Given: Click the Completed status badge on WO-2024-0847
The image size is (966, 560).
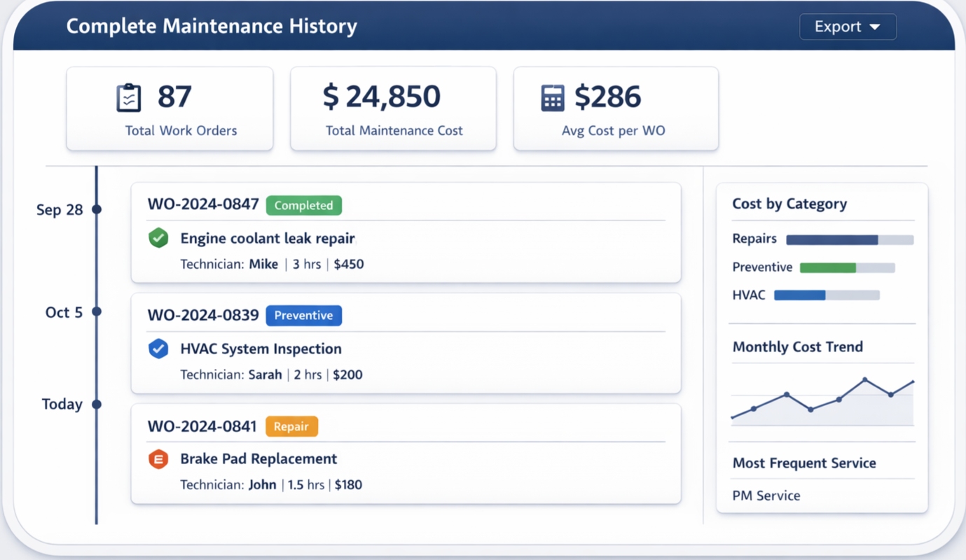Looking at the screenshot, I should pos(303,205).
